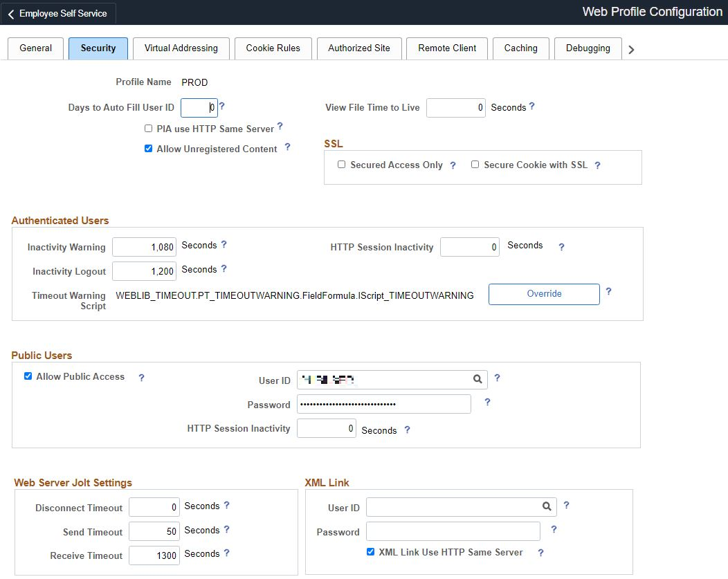Click the Receive Timeout field
Image resolution: width=728 pixels, height=579 pixels.
[x=154, y=555]
